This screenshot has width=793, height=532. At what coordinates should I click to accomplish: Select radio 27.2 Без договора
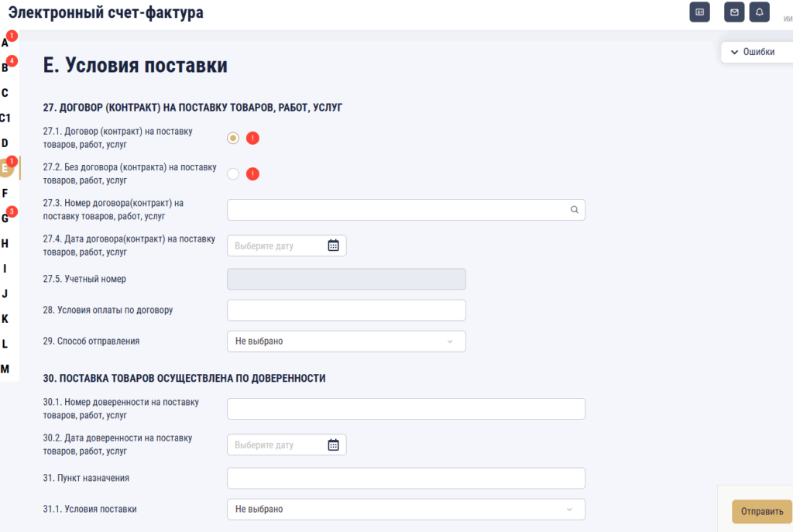(x=233, y=174)
